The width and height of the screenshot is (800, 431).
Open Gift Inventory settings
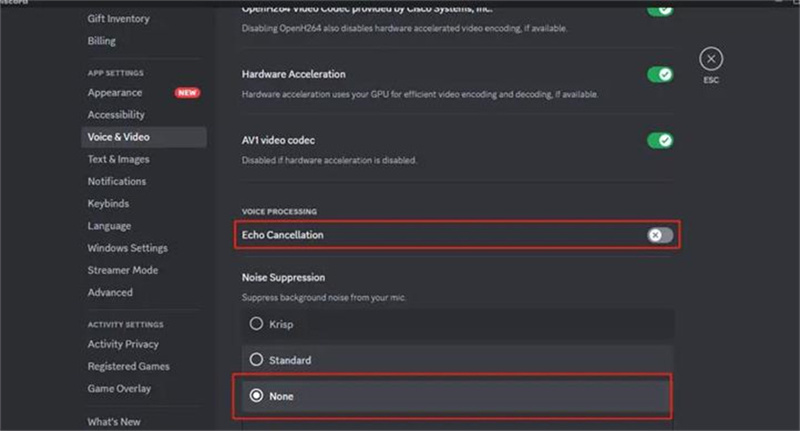point(118,19)
